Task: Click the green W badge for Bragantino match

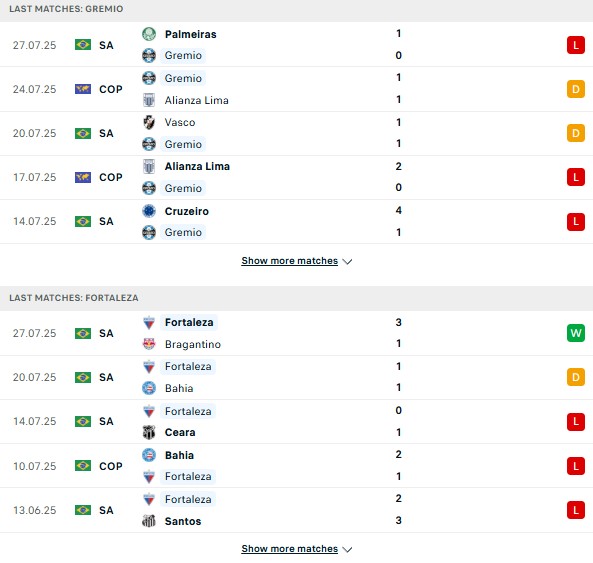Action: click(576, 333)
